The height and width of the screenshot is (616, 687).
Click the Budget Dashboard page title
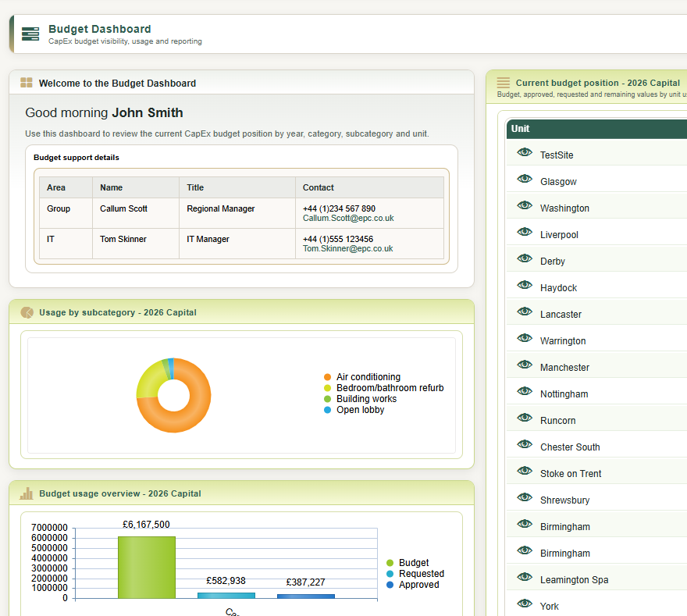(x=99, y=29)
